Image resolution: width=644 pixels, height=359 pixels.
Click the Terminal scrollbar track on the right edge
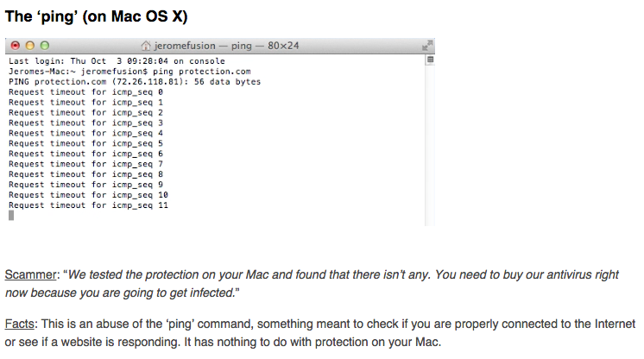pos(430,138)
